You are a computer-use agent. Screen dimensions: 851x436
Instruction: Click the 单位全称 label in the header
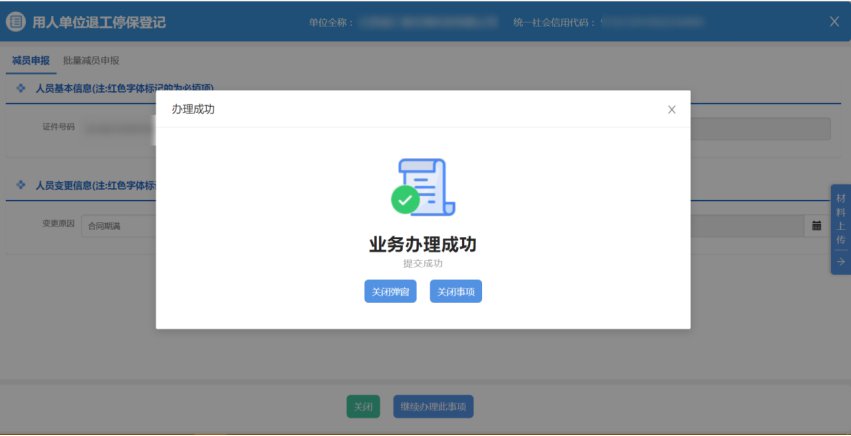coord(331,23)
